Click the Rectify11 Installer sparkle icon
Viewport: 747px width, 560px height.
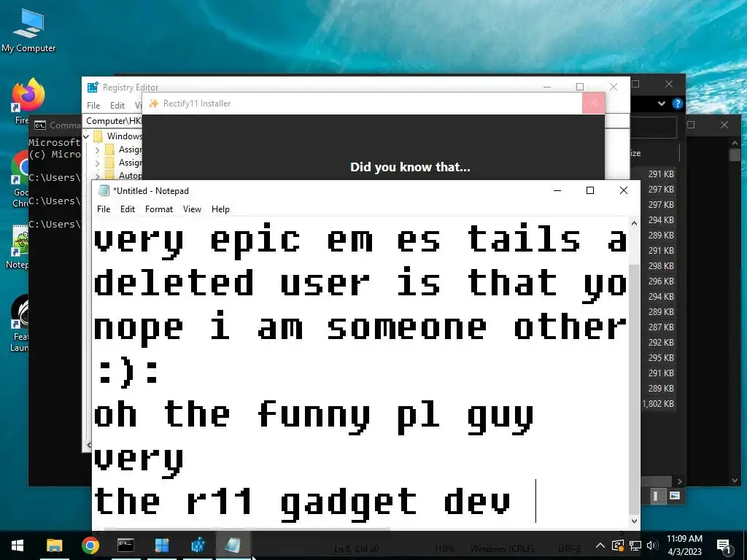click(153, 104)
